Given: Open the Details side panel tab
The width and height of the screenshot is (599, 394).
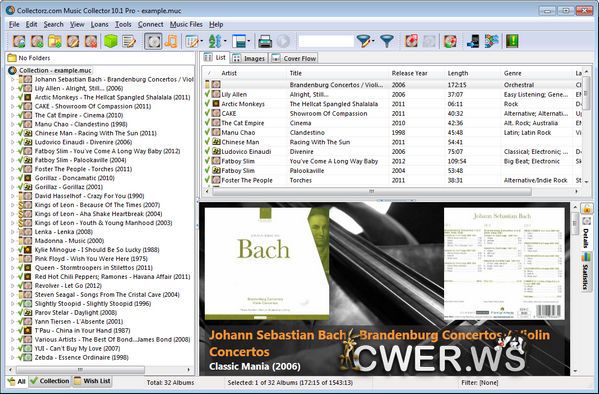Looking at the screenshot, I should [x=586, y=234].
